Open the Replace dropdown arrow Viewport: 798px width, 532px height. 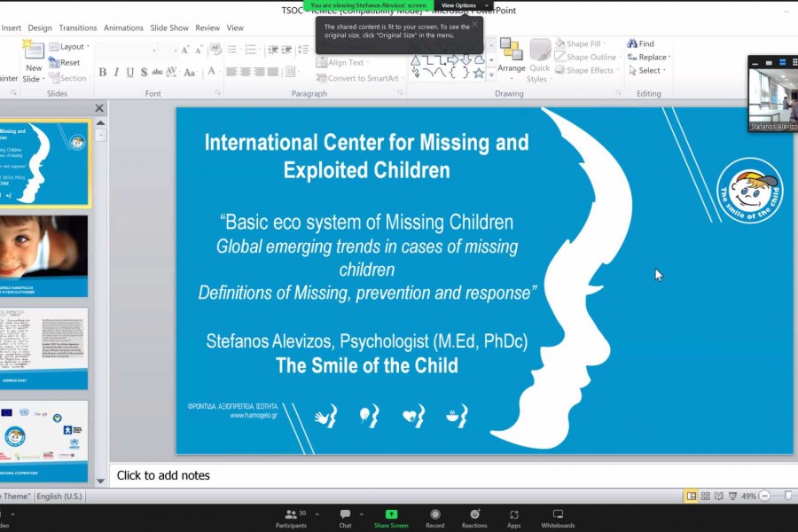click(x=669, y=57)
